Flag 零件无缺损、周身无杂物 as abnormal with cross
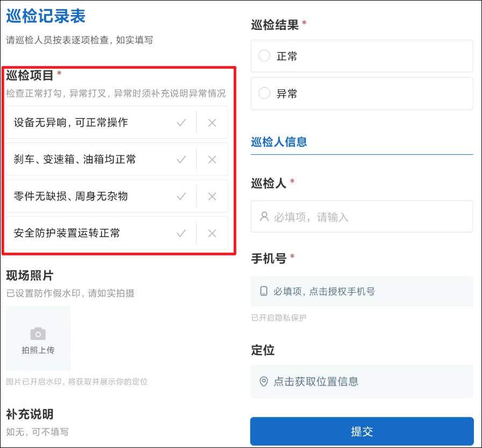This screenshot has width=482, height=448. click(212, 196)
